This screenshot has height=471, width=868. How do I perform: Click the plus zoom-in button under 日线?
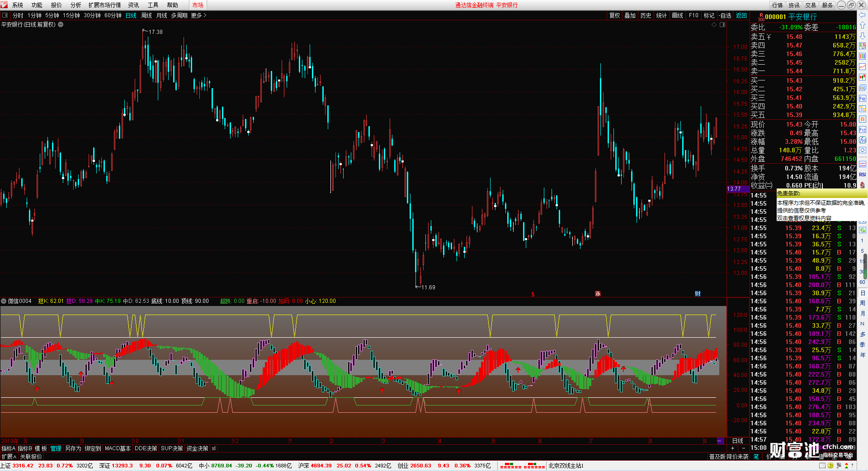(x=732, y=448)
